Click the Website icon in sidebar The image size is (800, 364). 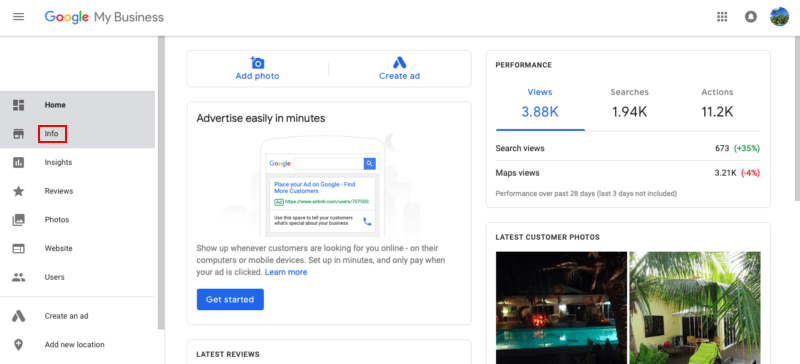pyautogui.click(x=19, y=249)
